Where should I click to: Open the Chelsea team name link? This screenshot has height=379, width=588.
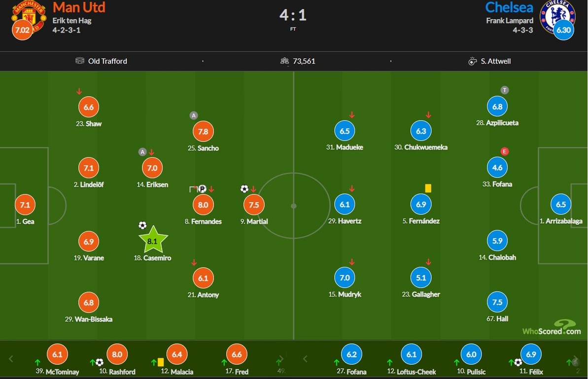coord(509,7)
